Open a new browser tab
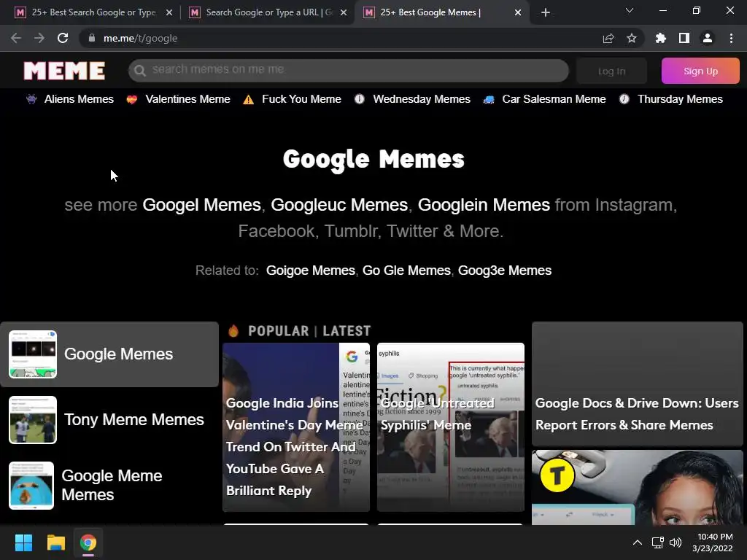This screenshot has width=747, height=560. coord(546,12)
